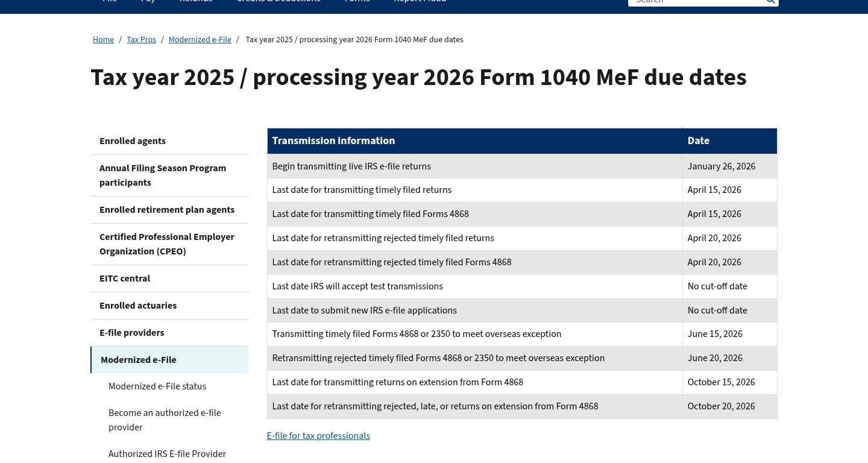Open EITC central in the sidebar
This screenshot has width=868, height=463.
[x=169, y=279]
